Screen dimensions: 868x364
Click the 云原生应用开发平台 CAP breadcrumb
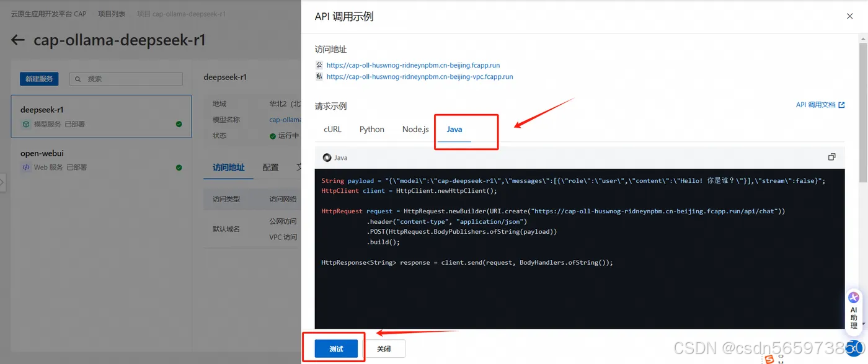pyautogui.click(x=49, y=14)
